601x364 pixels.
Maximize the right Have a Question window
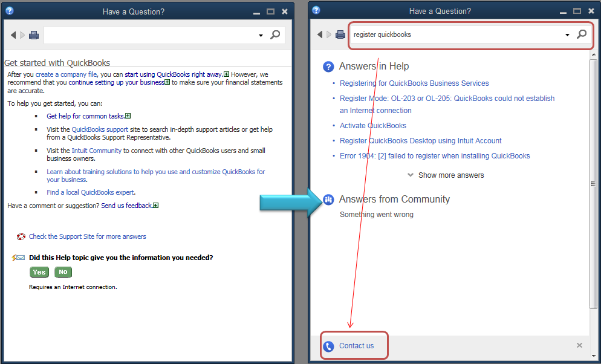tap(577, 11)
